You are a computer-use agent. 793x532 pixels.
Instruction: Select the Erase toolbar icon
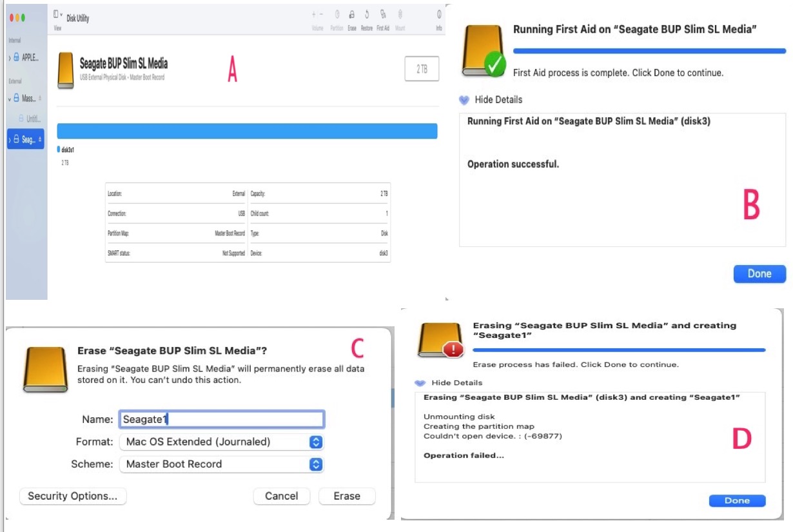[352, 14]
